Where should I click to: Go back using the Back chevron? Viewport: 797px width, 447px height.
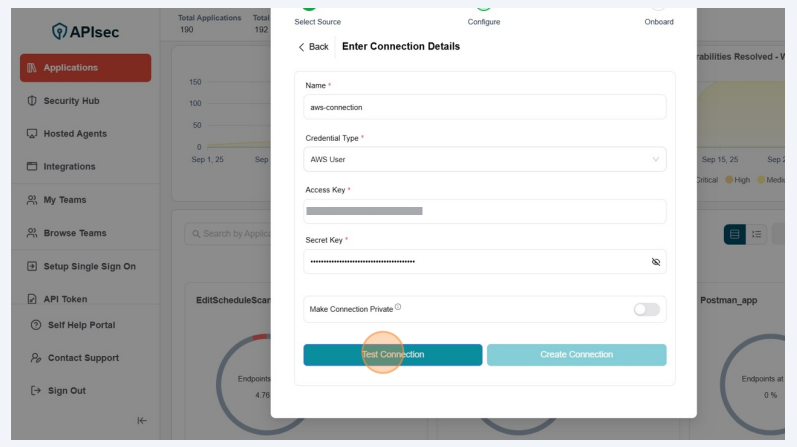coord(302,47)
